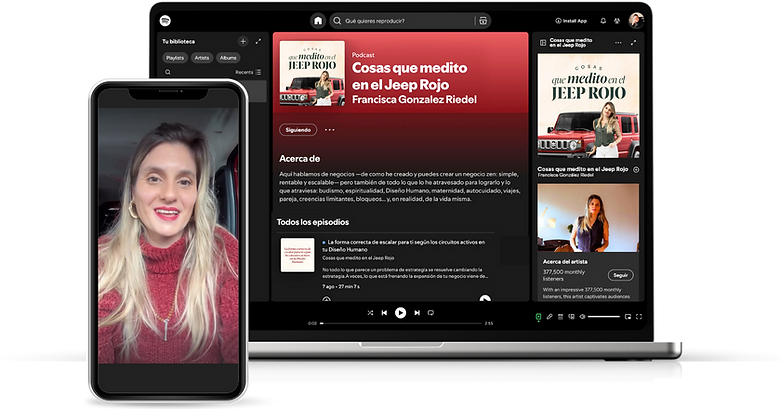Click the video on the phone screen
780x409 pixels.
pos(168,235)
